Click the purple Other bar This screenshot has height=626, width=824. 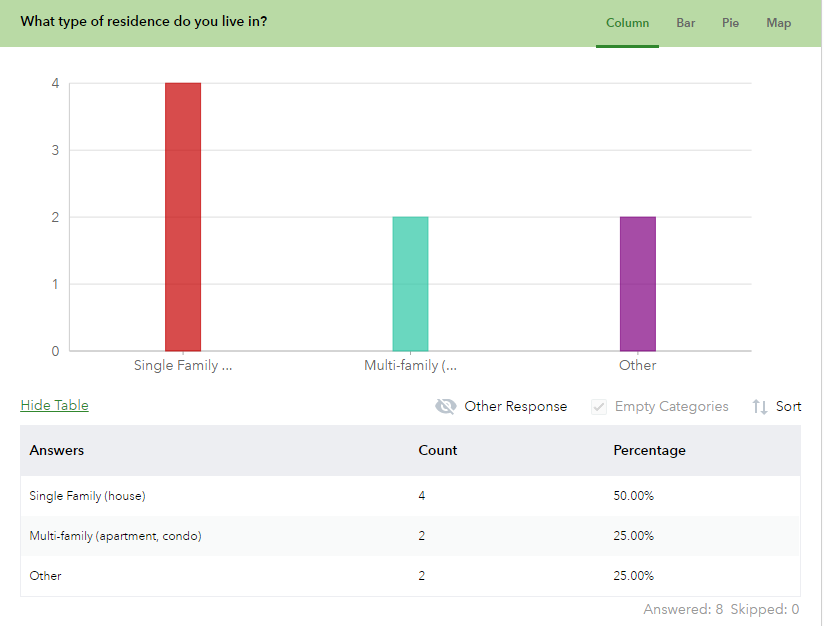click(638, 283)
